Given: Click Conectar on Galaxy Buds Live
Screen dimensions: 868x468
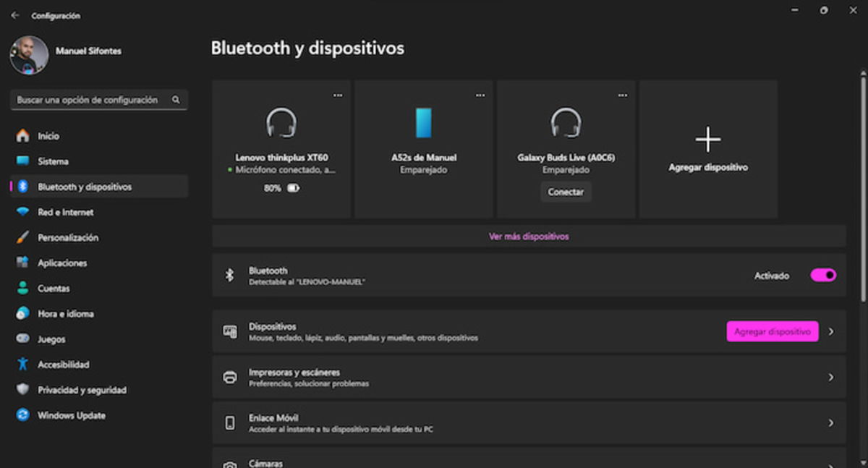Looking at the screenshot, I should click(x=566, y=192).
